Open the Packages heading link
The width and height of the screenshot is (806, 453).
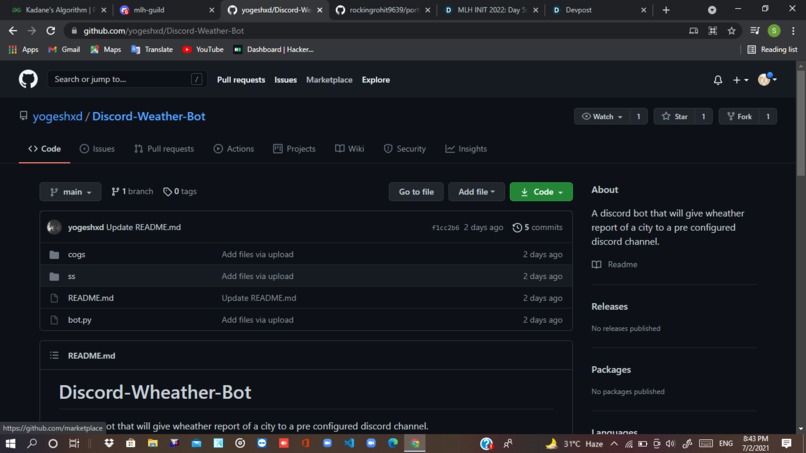(x=611, y=370)
